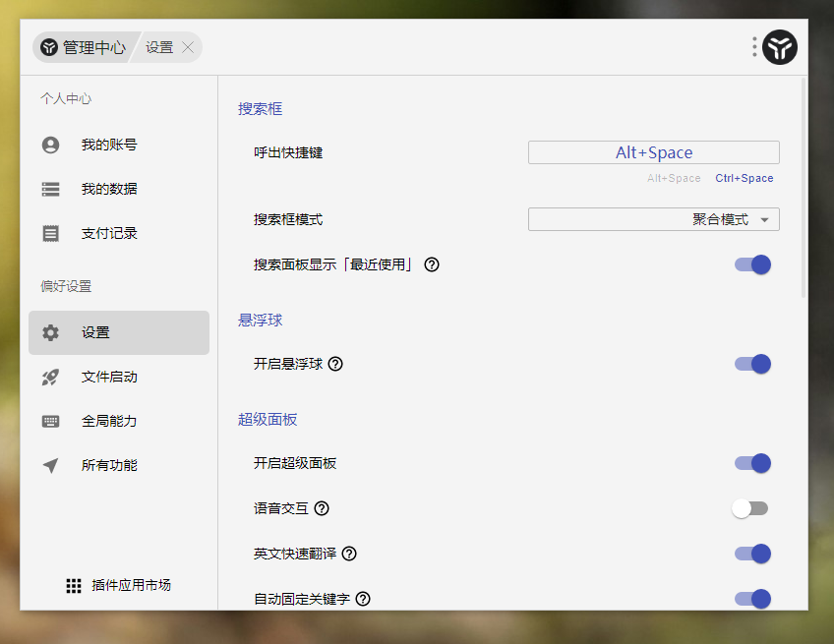Open 支付记录 in the sidebar
This screenshot has height=644, width=834.
point(119,233)
